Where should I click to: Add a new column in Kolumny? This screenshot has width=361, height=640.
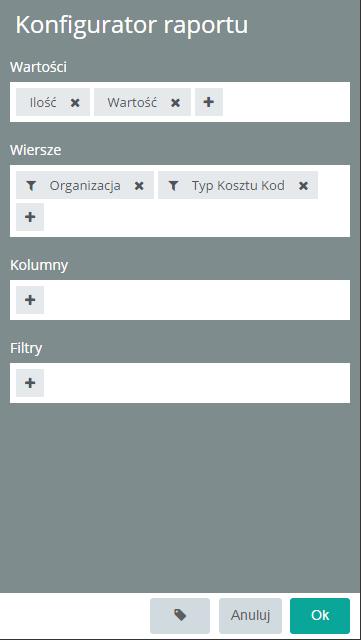point(30,300)
